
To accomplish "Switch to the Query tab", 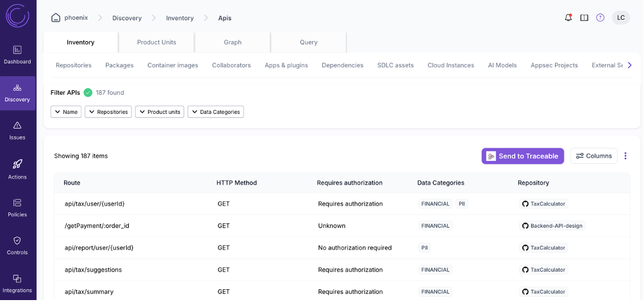I will [x=308, y=42].
